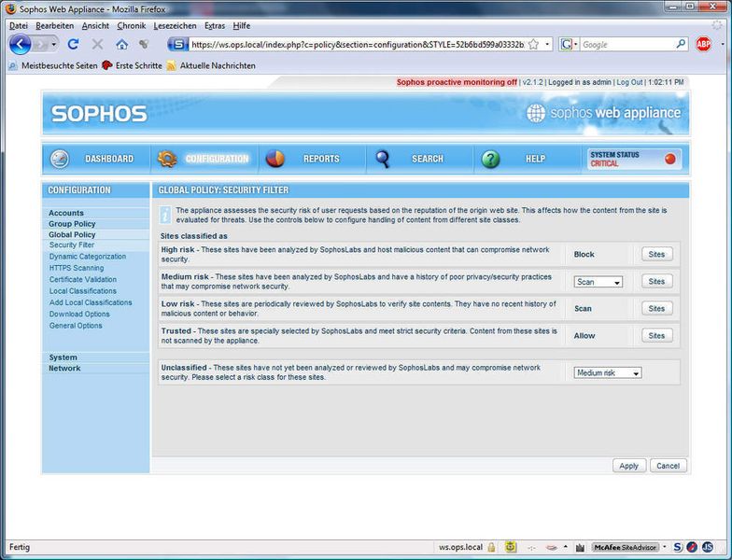The height and width of the screenshot is (560, 732).
Task: Open Dynamic Categorization in sidebar
Action: [x=88, y=257]
